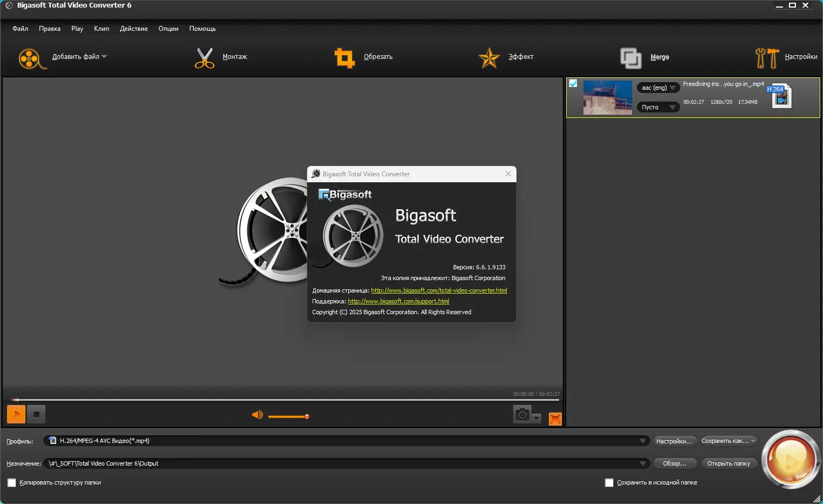The image size is (823, 504).
Task: Click the Монтаж toolbar label
Action: click(235, 57)
